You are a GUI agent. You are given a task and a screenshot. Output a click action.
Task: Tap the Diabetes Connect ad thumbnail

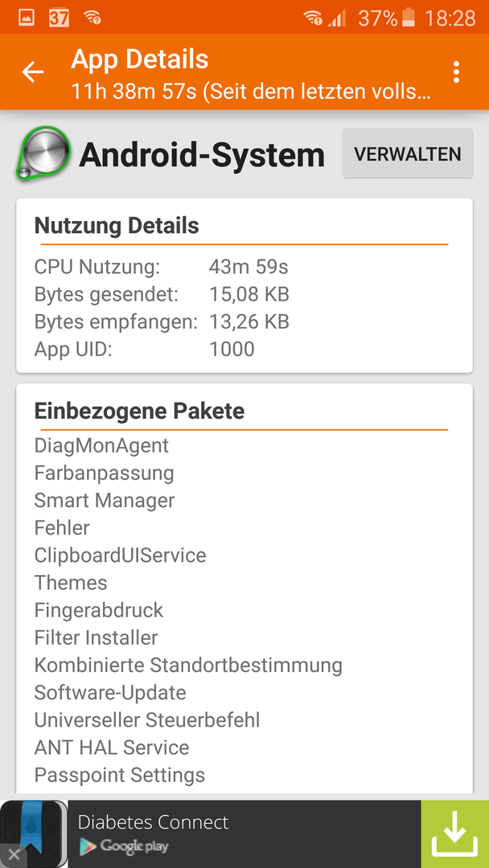click(34, 833)
